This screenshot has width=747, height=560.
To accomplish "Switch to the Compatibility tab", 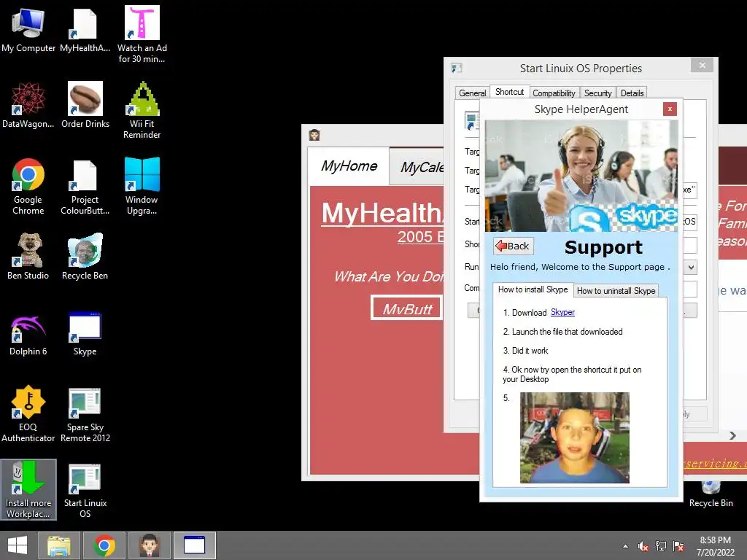I will (554, 93).
